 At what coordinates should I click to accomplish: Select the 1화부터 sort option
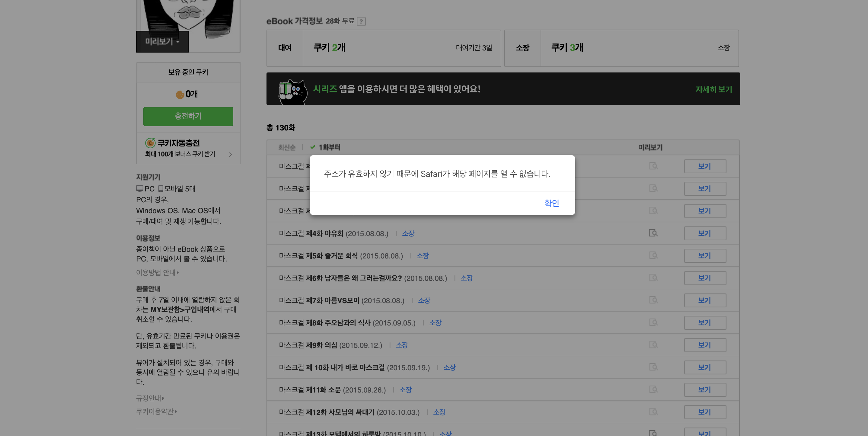point(329,147)
